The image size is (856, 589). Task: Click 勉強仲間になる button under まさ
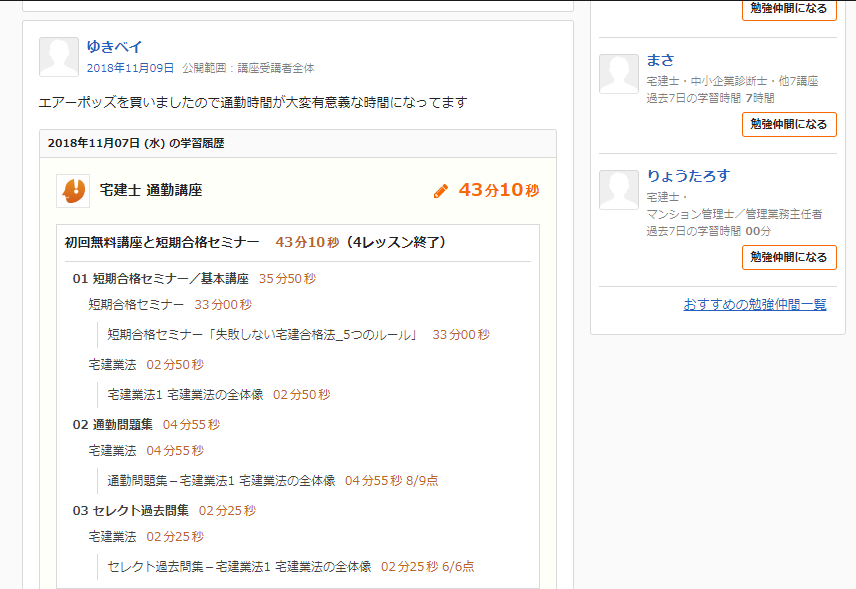tap(789, 124)
